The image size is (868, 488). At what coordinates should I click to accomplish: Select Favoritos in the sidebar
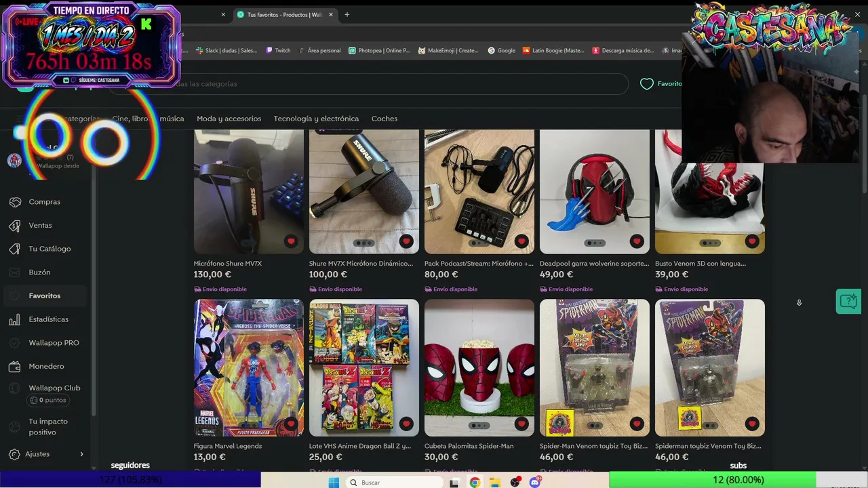pyautogui.click(x=45, y=296)
